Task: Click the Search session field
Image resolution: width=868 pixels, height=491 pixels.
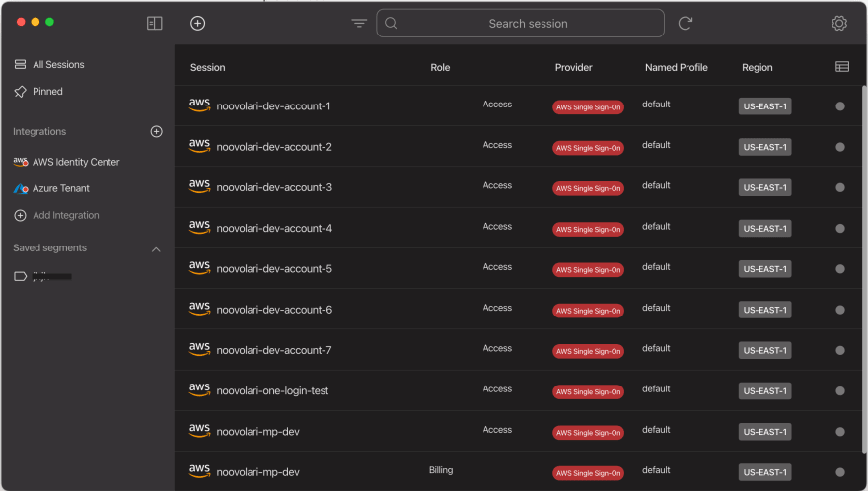Action: (x=520, y=23)
